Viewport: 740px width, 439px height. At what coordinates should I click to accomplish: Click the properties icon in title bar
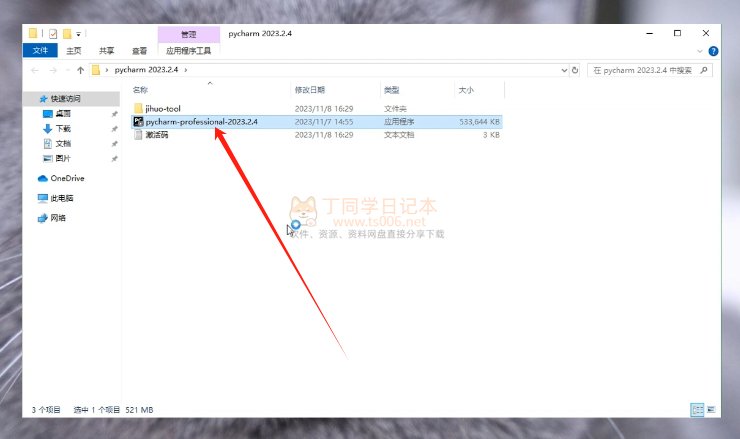(x=53, y=34)
